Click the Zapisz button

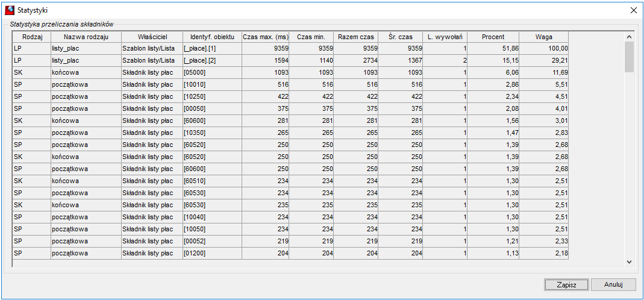tap(566, 284)
